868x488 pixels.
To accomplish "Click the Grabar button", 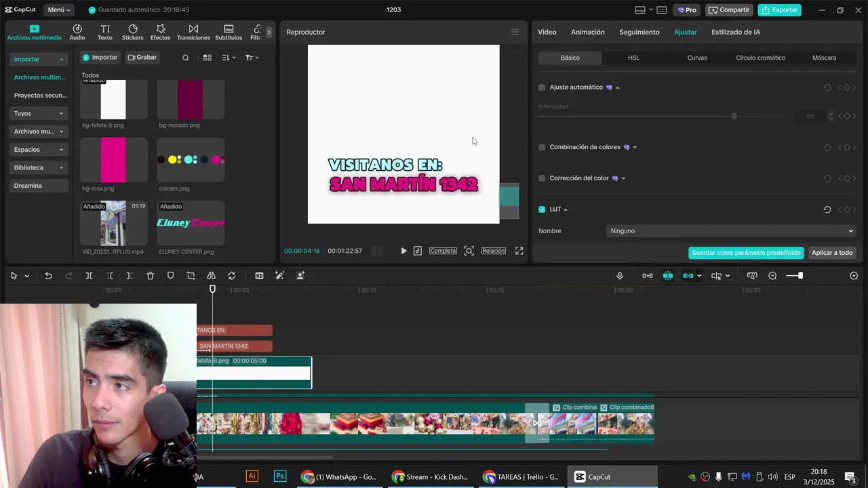I will coord(142,58).
